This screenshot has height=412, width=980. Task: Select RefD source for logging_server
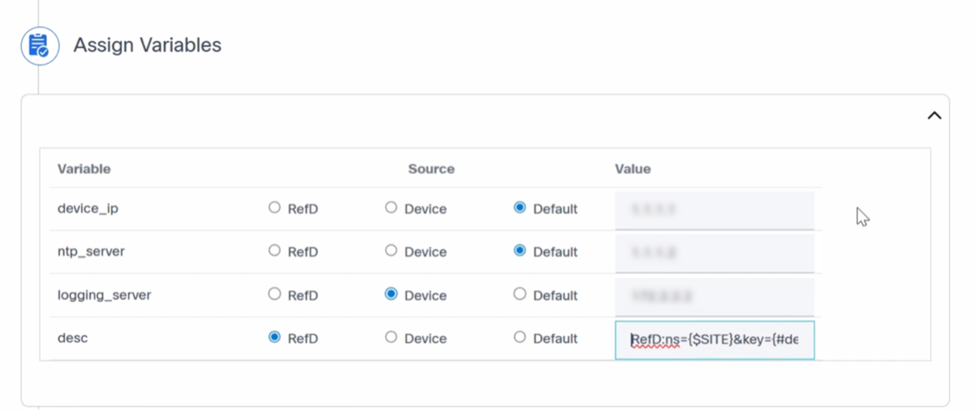click(275, 294)
